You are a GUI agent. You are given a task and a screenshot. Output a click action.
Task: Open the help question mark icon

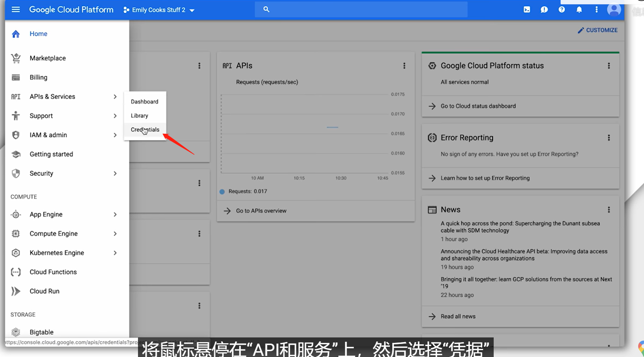(561, 10)
